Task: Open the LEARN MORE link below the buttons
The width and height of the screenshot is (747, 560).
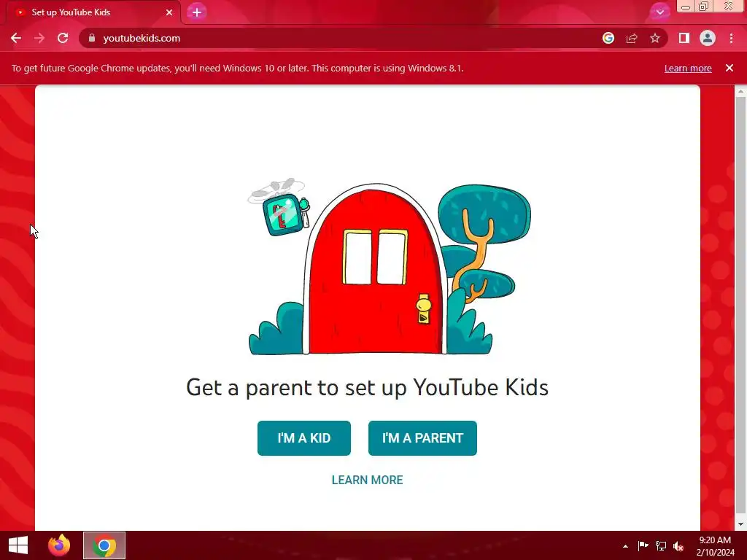Action: 368,480
